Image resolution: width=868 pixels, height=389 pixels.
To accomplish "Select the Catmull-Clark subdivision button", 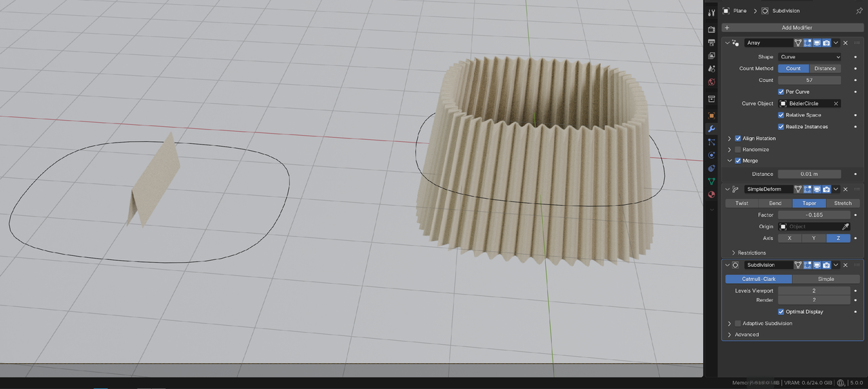I will click(759, 279).
